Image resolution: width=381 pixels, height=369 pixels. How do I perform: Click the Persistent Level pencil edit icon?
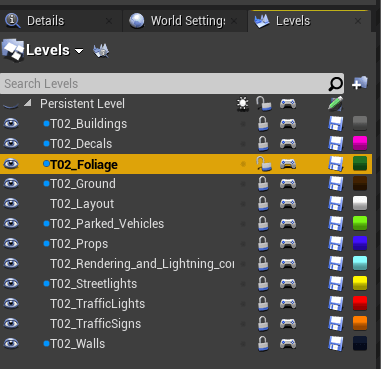tap(335, 104)
